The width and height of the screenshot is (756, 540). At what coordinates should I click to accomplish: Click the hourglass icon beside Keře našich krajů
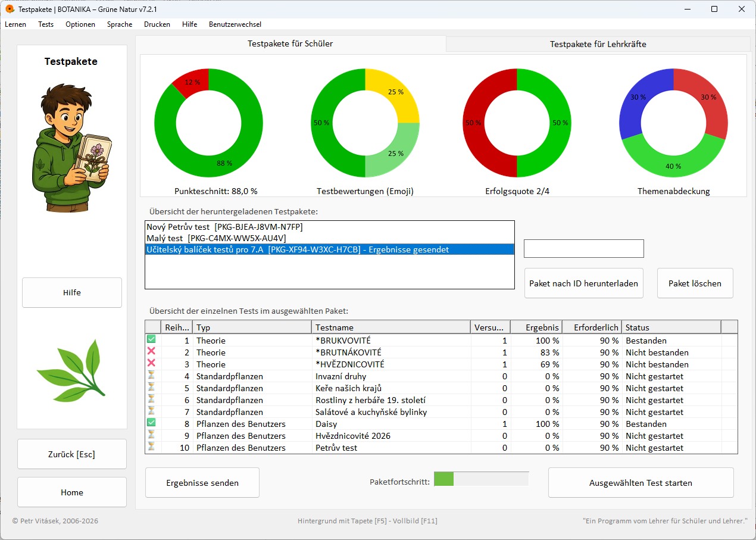[151, 387]
